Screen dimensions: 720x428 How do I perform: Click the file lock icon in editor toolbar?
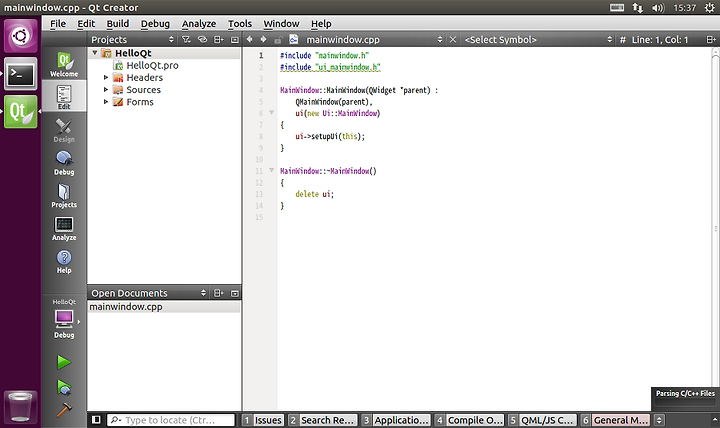click(x=278, y=40)
